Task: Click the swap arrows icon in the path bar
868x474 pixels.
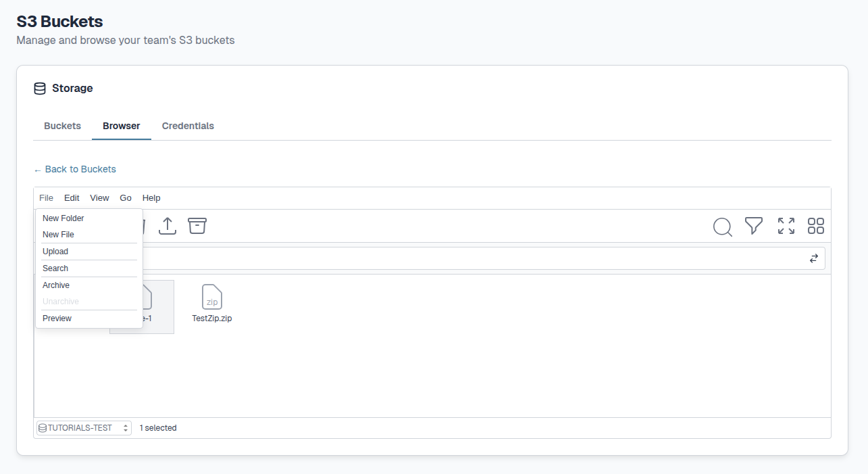Action: (x=814, y=258)
